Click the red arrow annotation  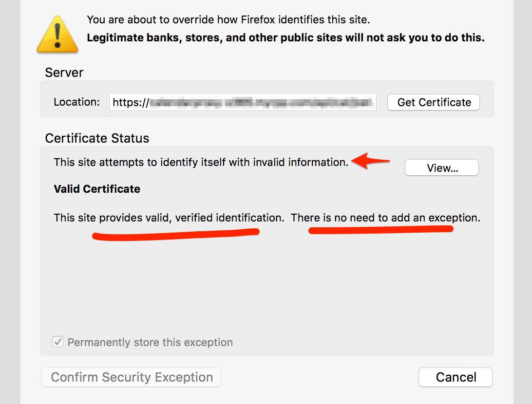tap(371, 162)
